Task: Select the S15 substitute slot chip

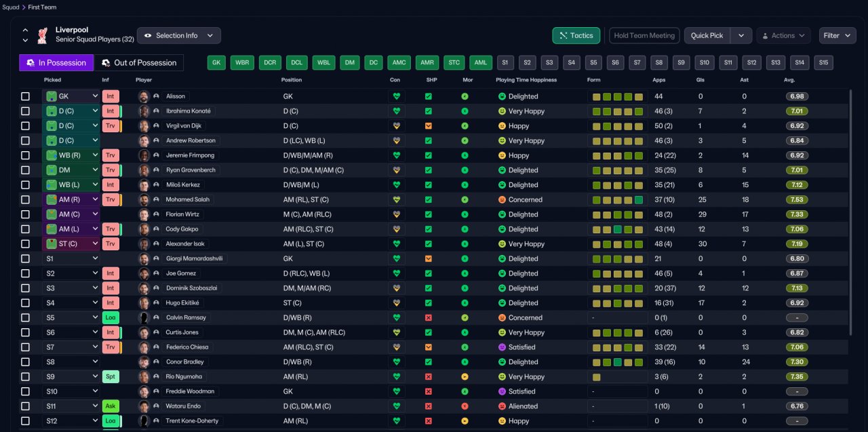Action: click(x=823, y=62)
